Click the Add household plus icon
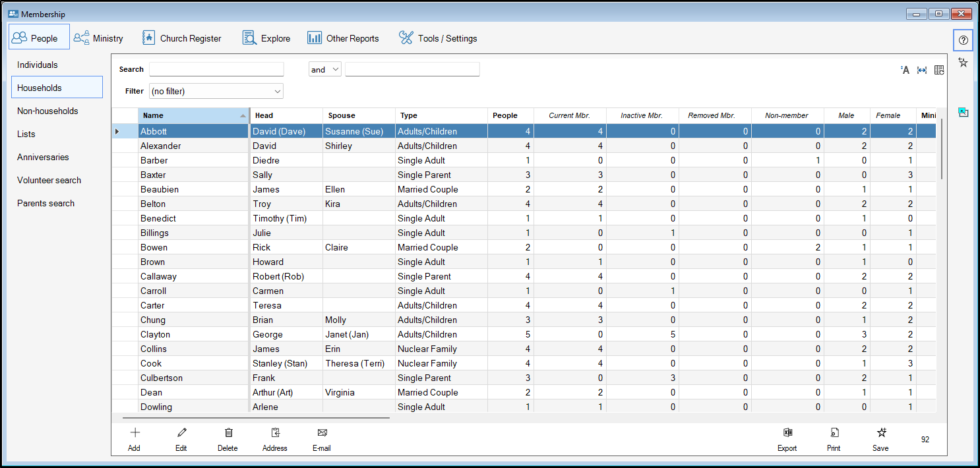Image resolution: width=980 pixels, height=468 pixels. [135, 433]
